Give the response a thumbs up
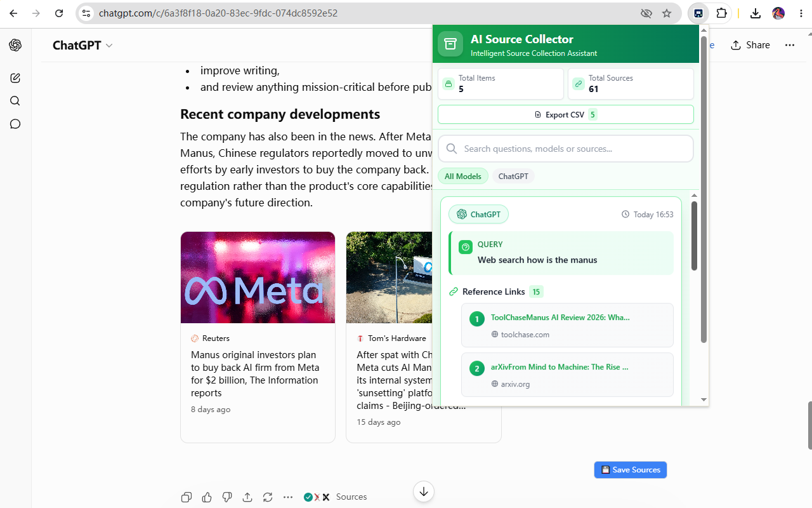This screenshot has width=812, height=508. click(x=207, y=497)
